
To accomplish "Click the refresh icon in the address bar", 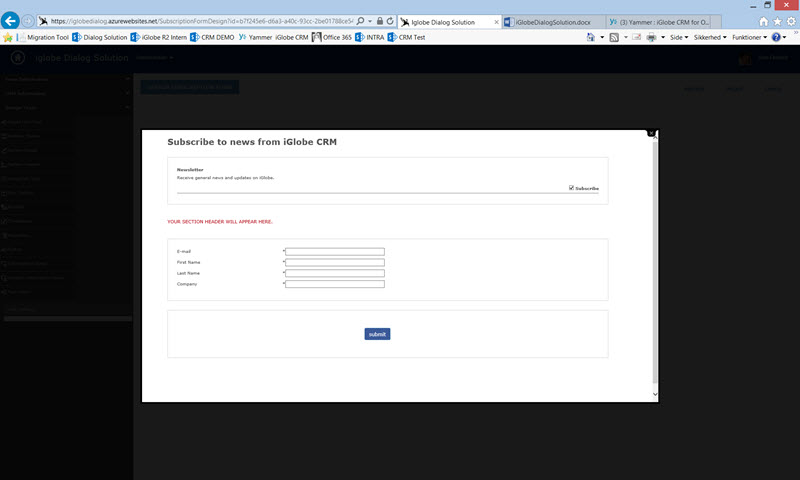I will click(390, 20).
